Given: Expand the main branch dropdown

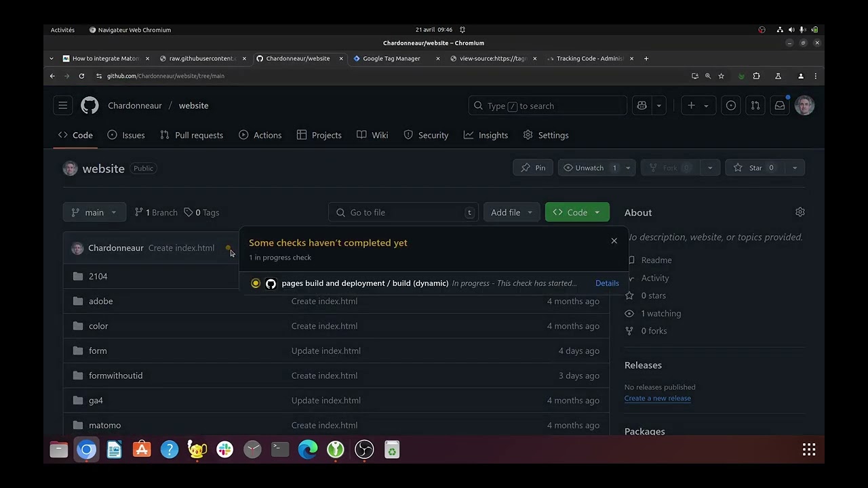Looking at the screenshot, I should pyautogui.click(x=94, y=212).
